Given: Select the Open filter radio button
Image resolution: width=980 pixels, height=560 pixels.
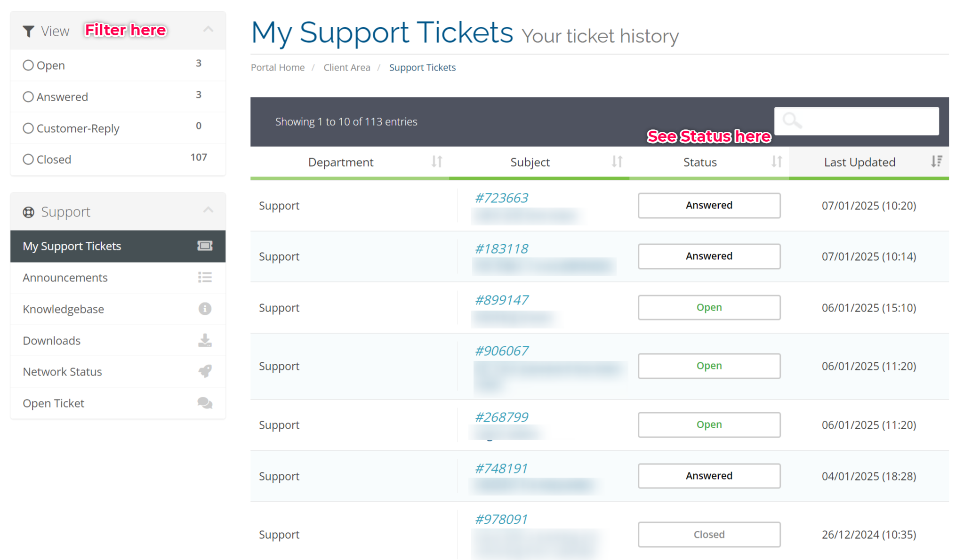Looking at the screenshot, I should [28, 65].
